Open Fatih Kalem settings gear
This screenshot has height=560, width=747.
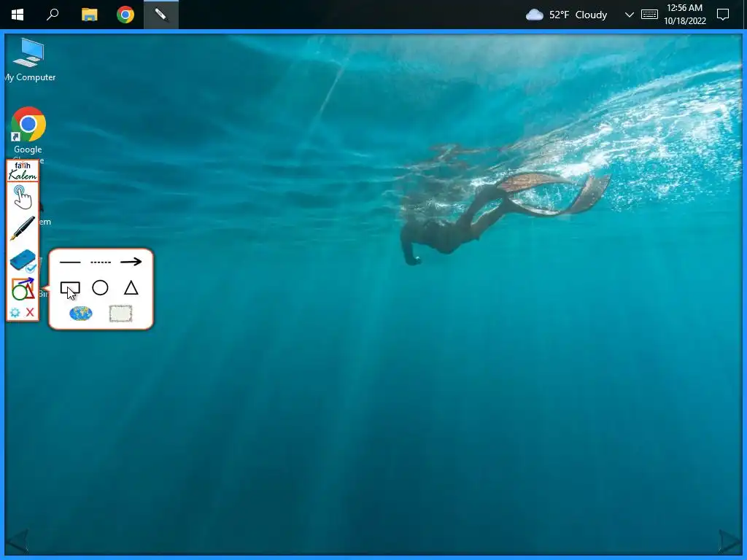pyautogui.click(x=15, y=312)
